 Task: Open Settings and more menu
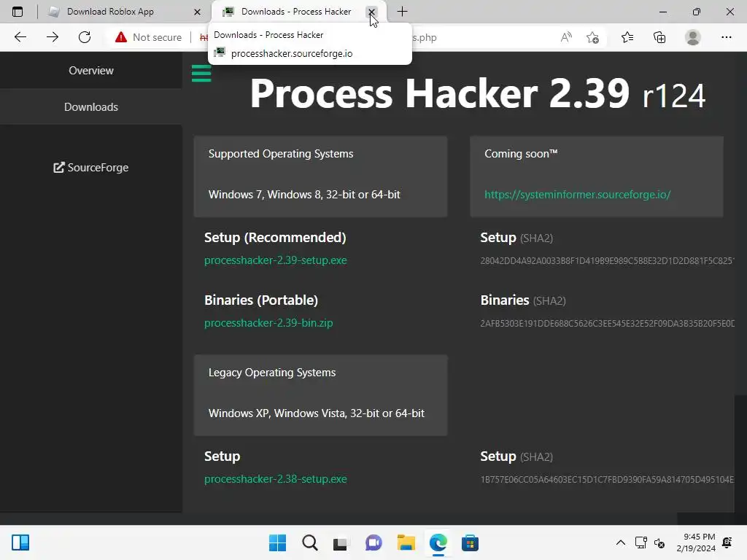pyautogui.click(x=726, y=37)
